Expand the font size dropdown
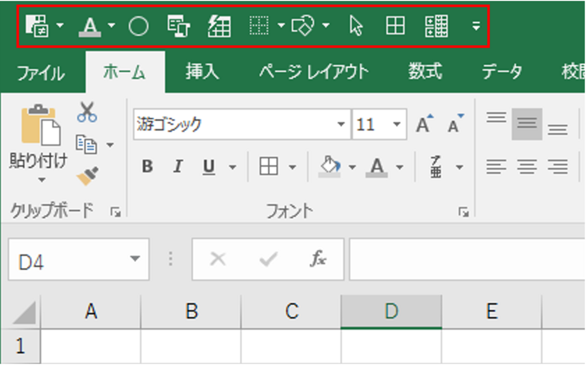This screenshot has width=588, height=365. pos(396,124)
